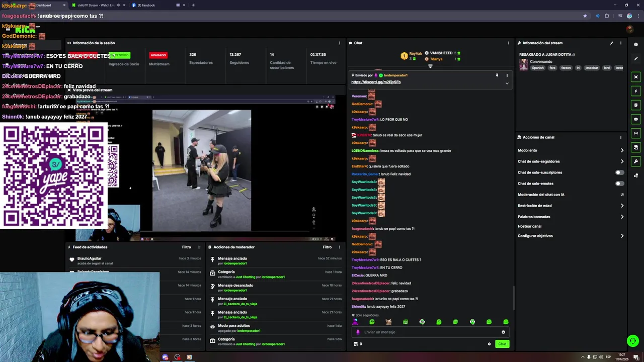Open pinned message three-dot options
The image size is (644, 362).
[507, 75]
